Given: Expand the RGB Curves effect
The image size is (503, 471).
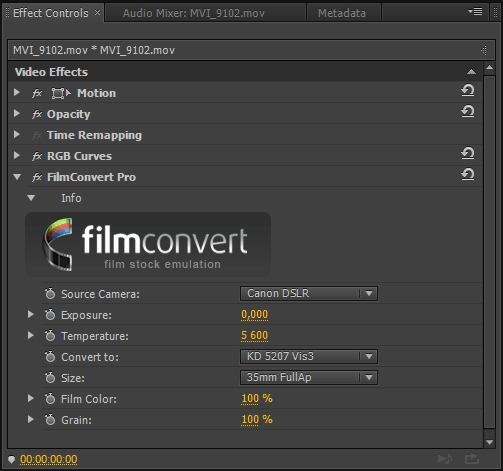Looking at the screenshot, I should [x=17, y=155].
